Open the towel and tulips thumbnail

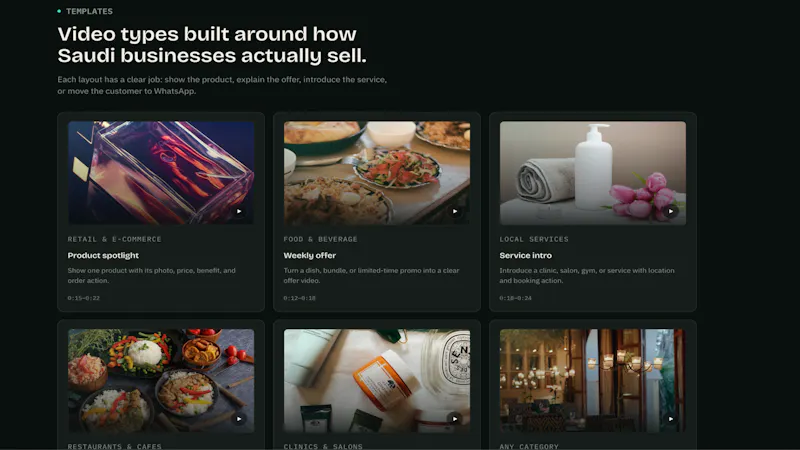(592, 172)
